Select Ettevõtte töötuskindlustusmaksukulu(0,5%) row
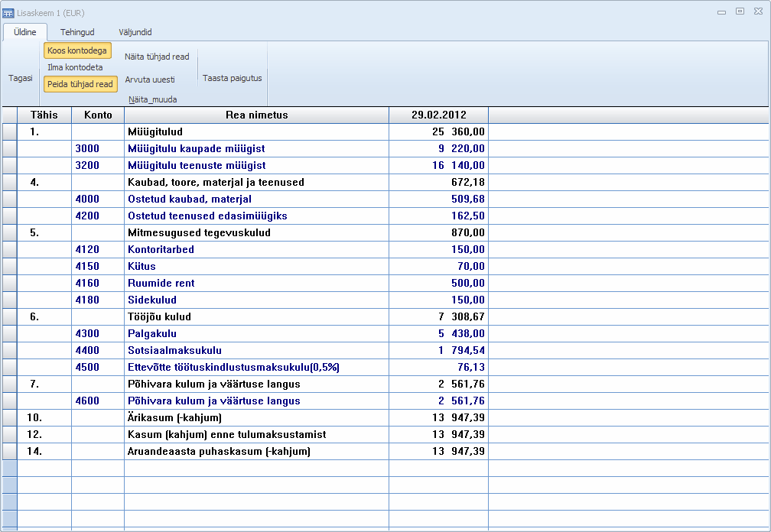771x532 pixels. (x=257, y=367)
